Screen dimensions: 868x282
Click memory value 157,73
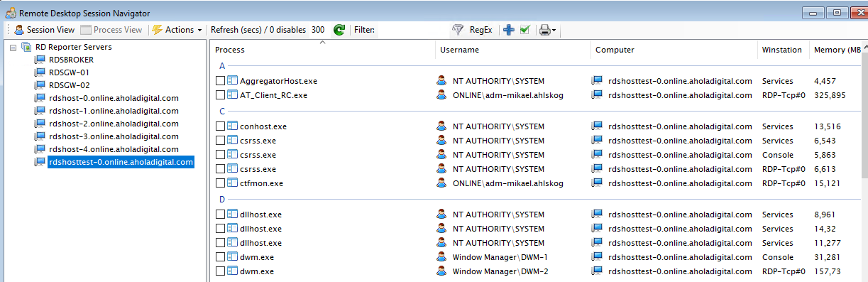(828, 271)
